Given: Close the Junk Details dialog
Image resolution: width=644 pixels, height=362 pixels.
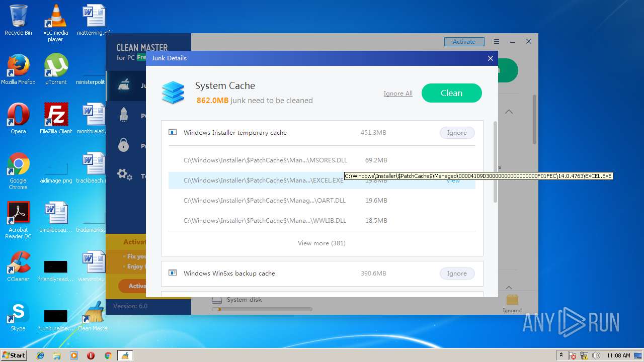Looking at the screenshot, I should pos(491,58).
